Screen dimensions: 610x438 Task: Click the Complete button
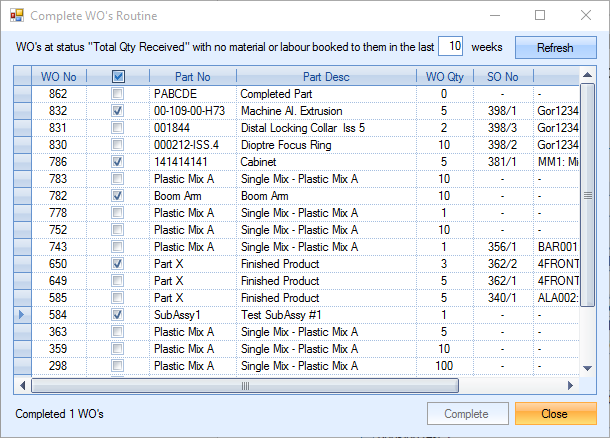467,413
